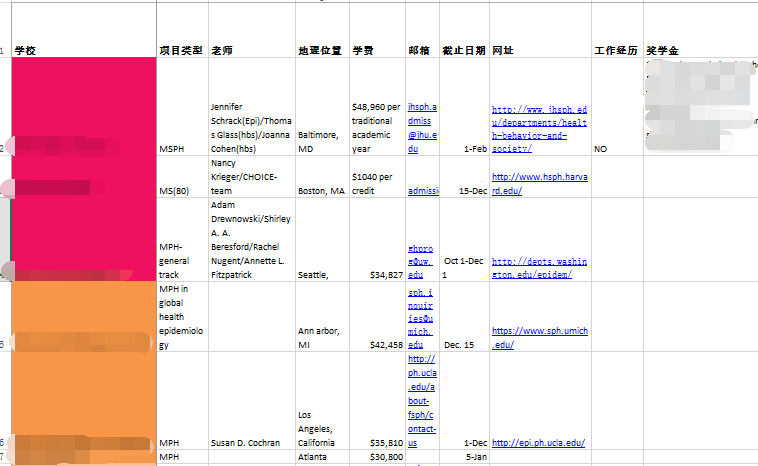Select the $1040 per credit cell
The width and height of the screenshot is (758, 466).
point(378,176)
